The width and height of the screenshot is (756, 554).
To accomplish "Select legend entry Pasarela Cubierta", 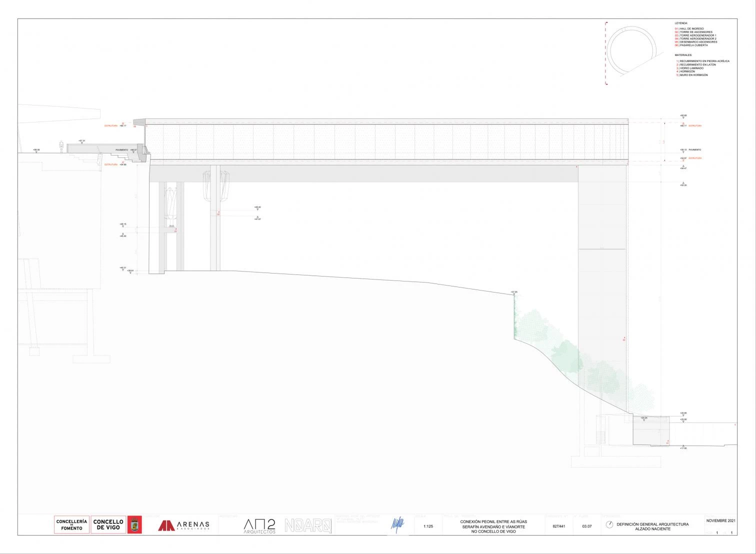I will [691, 45].
